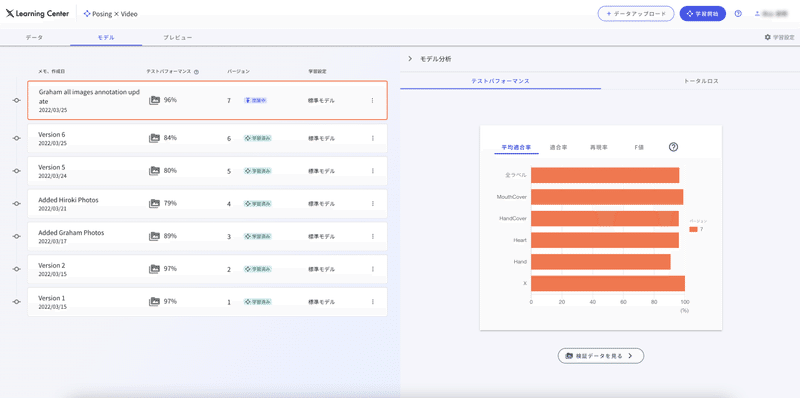Select the Version 1 model name
The width and height of the screenshot is (800, 398).
pos(52,298)
